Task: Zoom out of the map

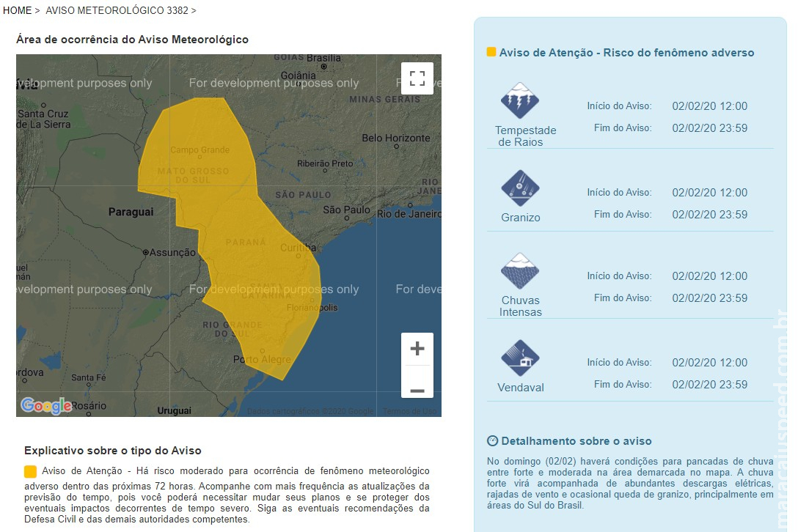Action: point(417,391)
